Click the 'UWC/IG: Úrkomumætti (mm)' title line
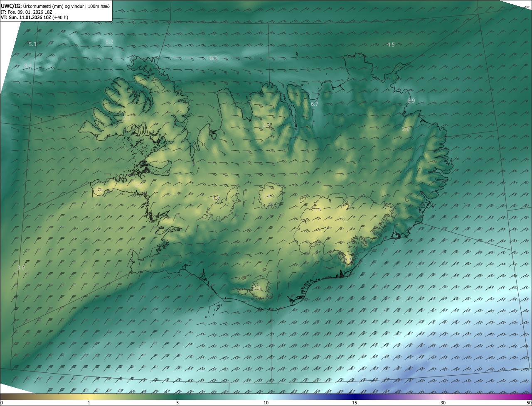This screenshot has height=406, width=532. coord(56,5)
